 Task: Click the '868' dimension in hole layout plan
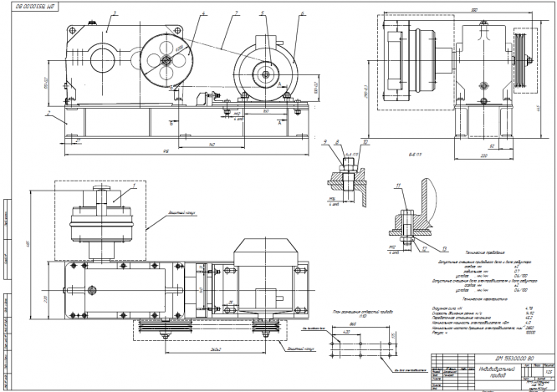(353, 324)
